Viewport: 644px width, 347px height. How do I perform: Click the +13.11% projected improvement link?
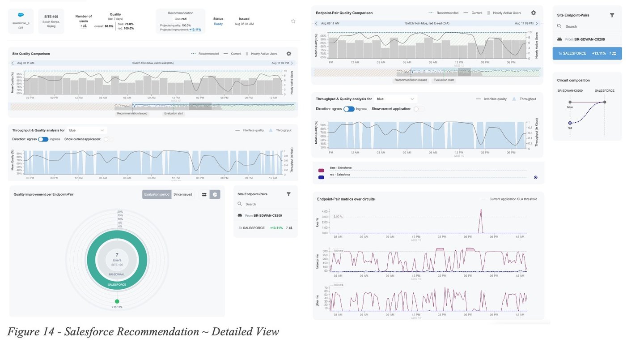coord(195,30)
